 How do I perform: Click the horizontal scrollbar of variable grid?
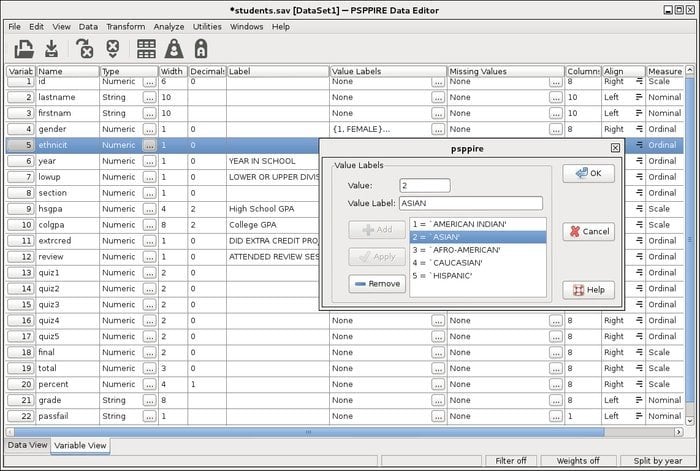(x=309, y=432)
